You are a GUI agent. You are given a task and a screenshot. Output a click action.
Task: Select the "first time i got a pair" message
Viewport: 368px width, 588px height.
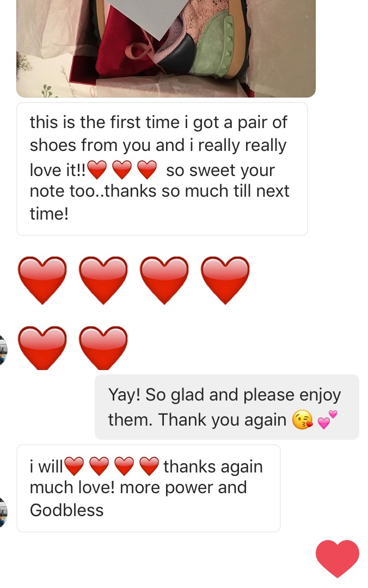click(162, 169)
